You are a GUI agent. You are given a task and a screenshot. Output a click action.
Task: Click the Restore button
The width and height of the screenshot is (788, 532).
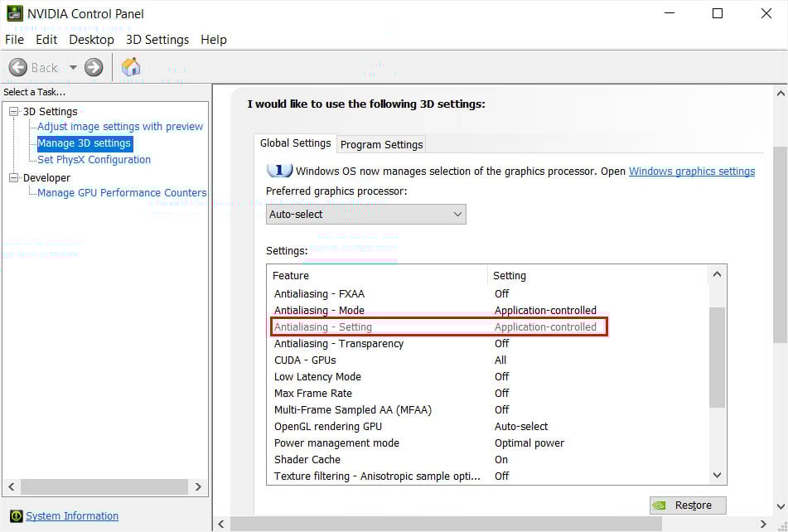[688, 505]
